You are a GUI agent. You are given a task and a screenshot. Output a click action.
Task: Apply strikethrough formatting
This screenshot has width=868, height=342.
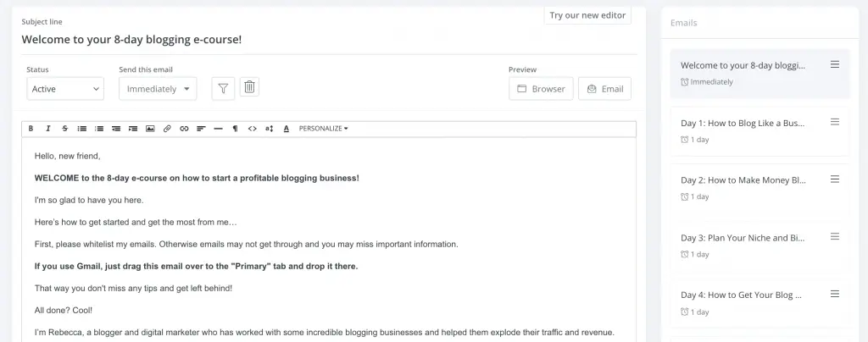65,129
